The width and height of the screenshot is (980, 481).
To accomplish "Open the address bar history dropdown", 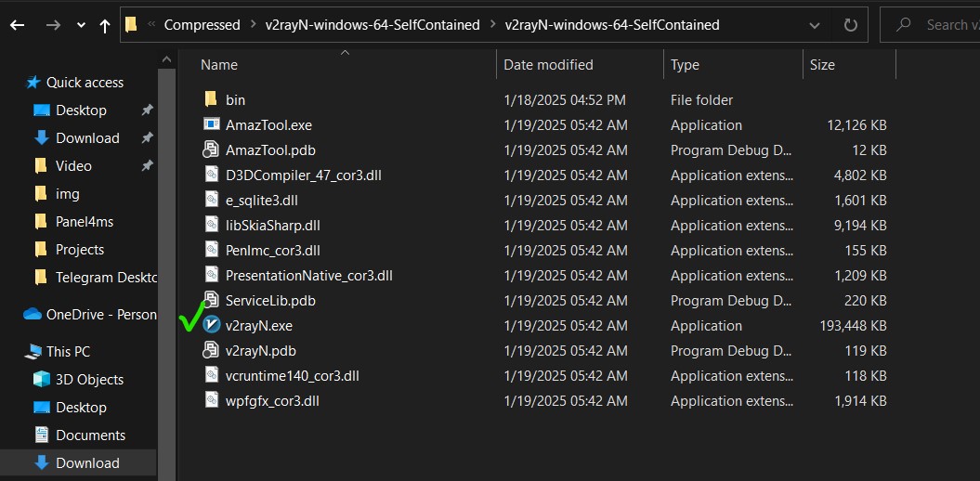I will (815, 25).
